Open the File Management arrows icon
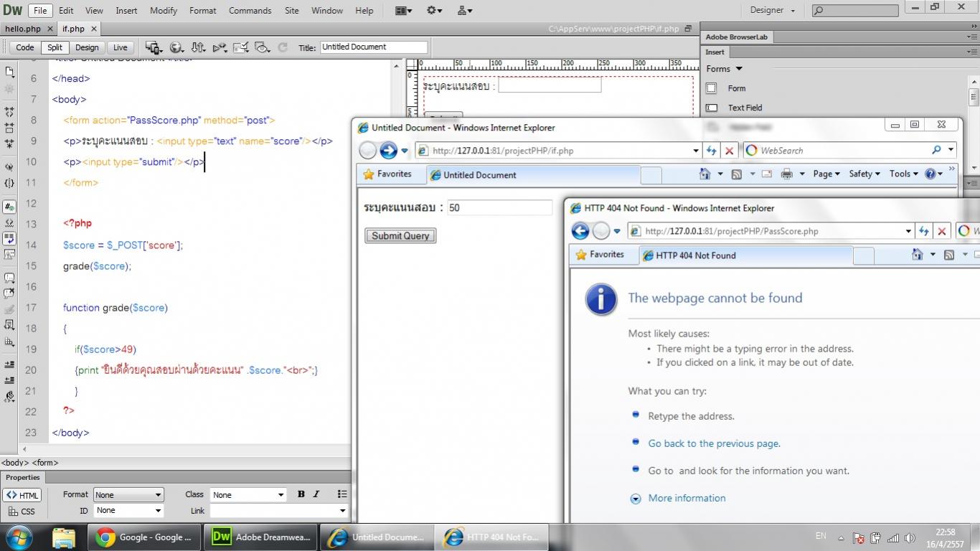980x551 pixels. tap(198, 47)
